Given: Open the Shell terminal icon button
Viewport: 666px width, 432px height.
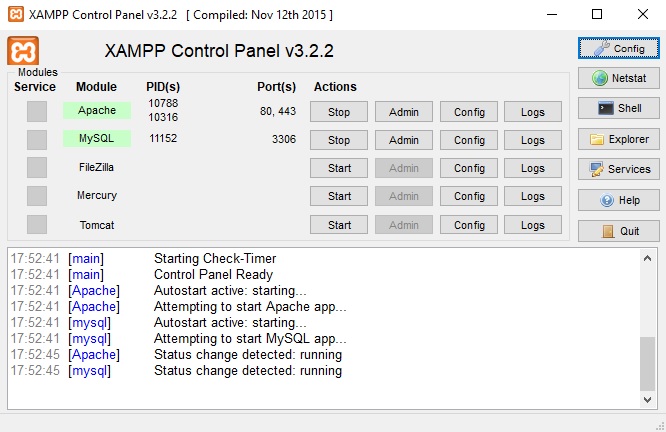Looking at the screenshot, I should coord(618,108).
